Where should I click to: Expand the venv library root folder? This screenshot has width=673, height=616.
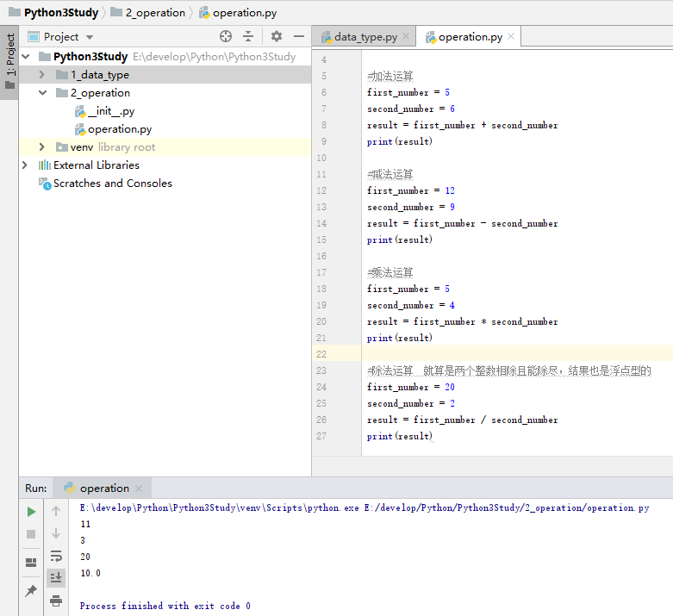pos(42,147)
